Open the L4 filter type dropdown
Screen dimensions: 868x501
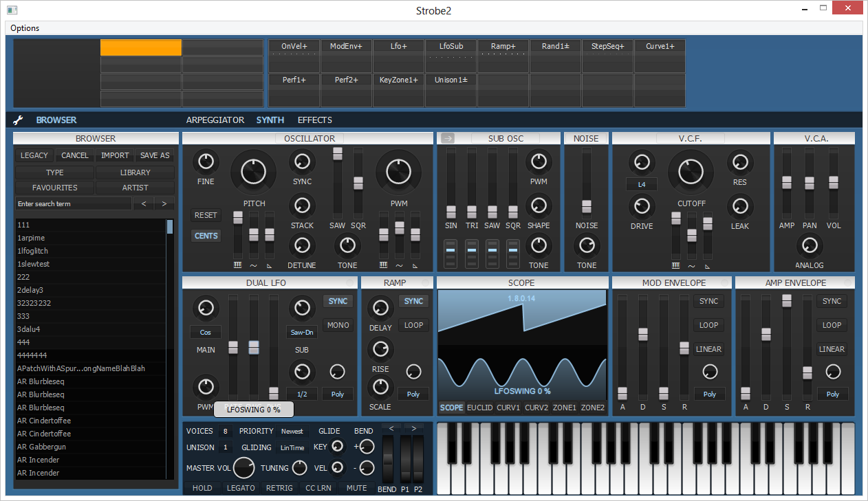point(641,184)
